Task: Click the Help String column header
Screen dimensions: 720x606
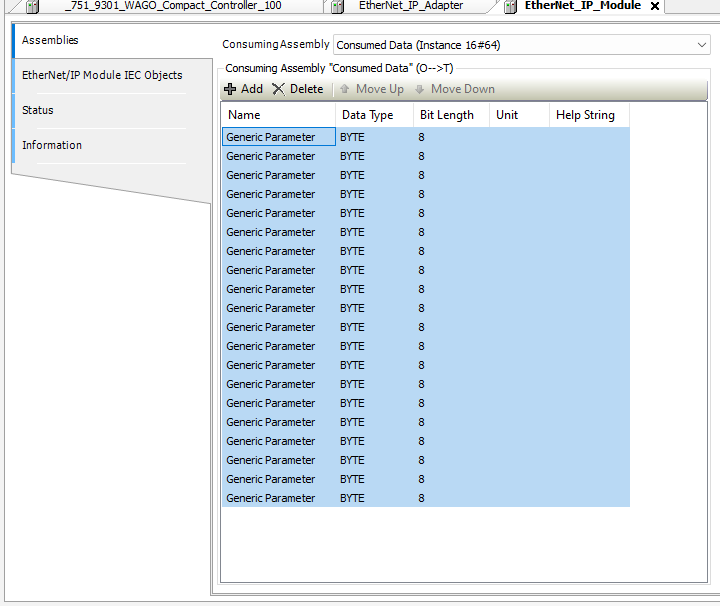Action: (x=590, y=115)
